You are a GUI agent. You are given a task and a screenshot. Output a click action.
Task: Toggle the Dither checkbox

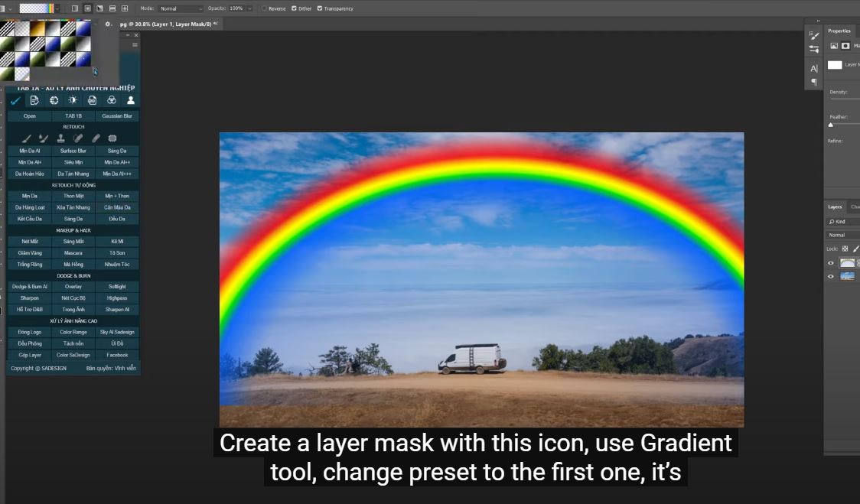click(294, 8)
